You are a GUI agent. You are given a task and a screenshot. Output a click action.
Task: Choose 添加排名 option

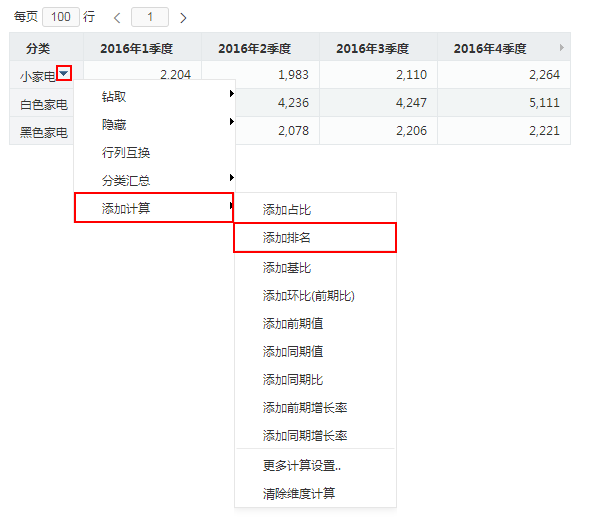[x=315, y=238]
